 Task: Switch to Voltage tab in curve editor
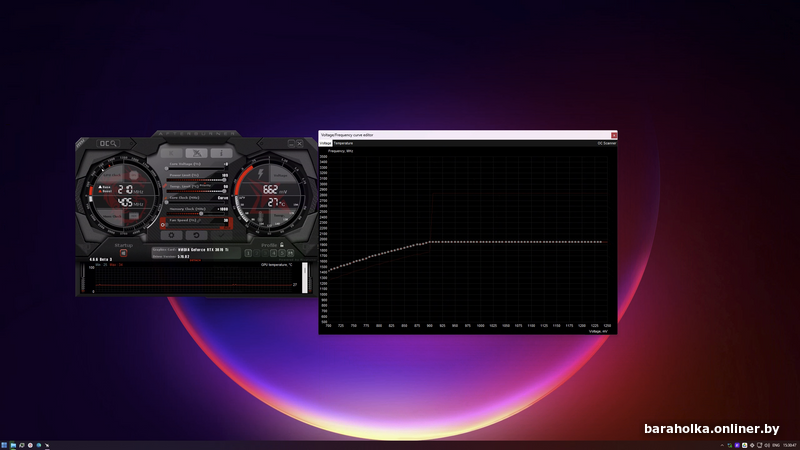326,143
